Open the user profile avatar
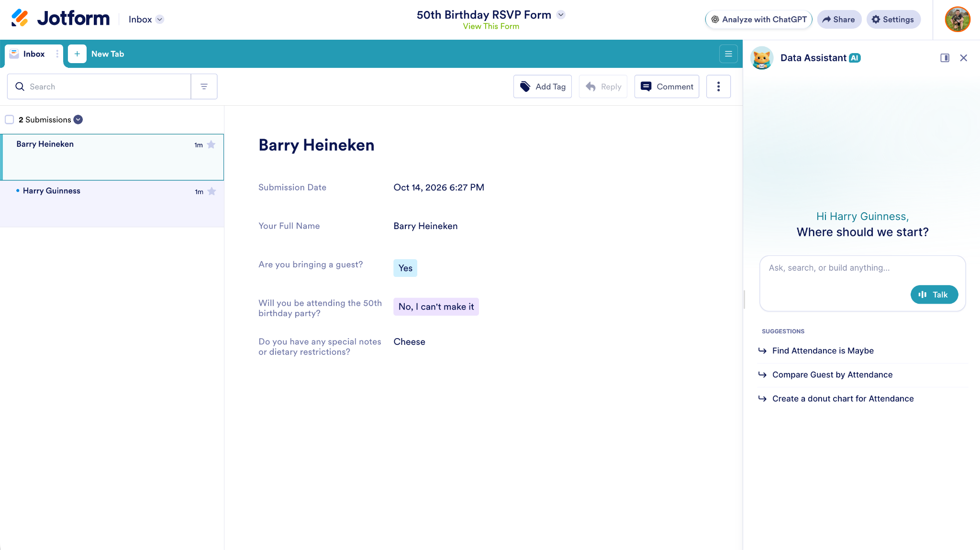Image resolution: width=980 pixels, height=550 pixels. coord(957,20)
